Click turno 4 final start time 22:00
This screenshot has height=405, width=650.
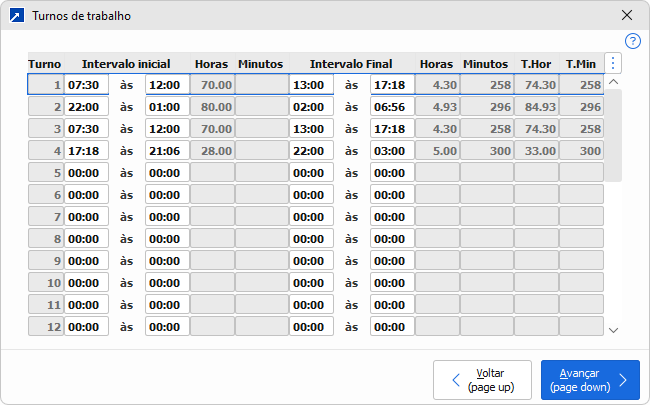311,150
